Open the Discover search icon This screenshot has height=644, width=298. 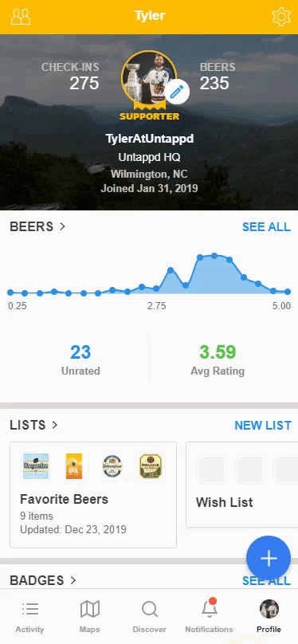click(150, 616)
